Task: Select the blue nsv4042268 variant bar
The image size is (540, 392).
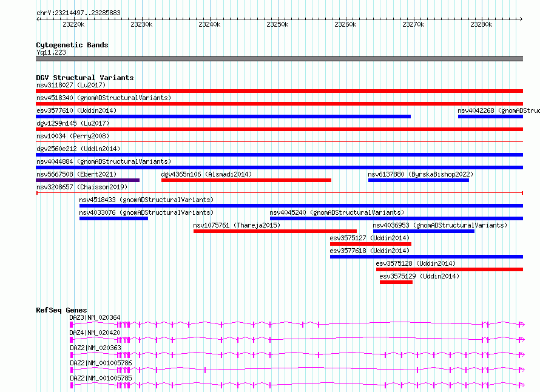Action: [490, 117]
